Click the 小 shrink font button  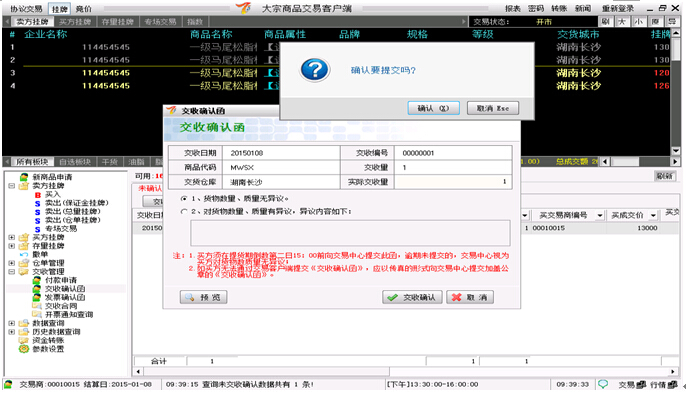coord(639,21)
